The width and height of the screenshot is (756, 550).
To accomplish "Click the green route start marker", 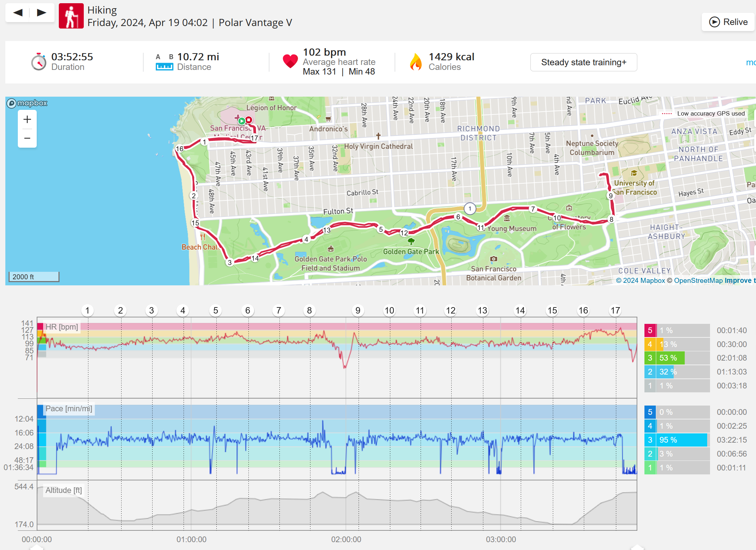I will (x=241, y=121).
